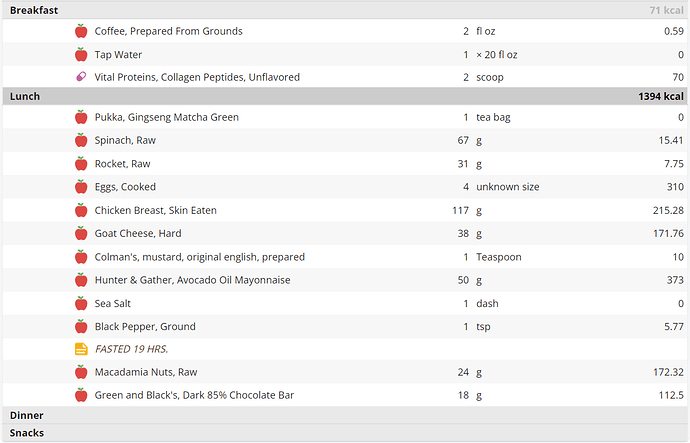The image size is (690, 443).
Task: Edit the unknown size unit for Eggs
Action: 507,187
